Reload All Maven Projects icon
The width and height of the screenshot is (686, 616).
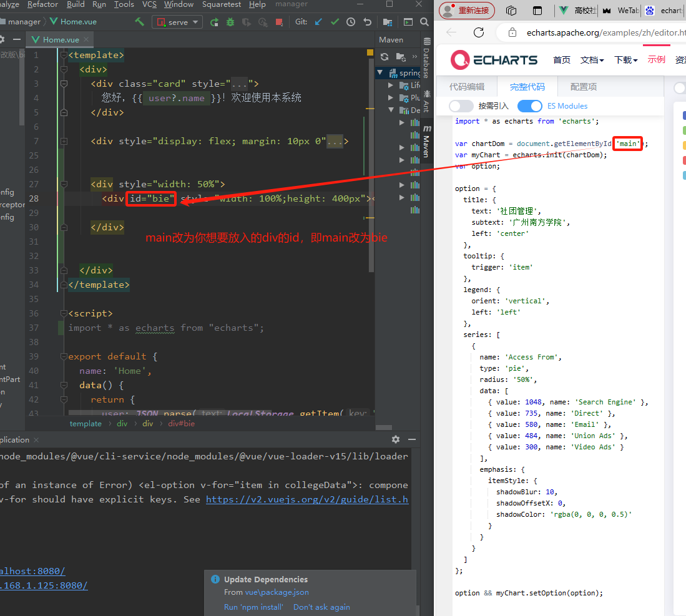point(385,56)
